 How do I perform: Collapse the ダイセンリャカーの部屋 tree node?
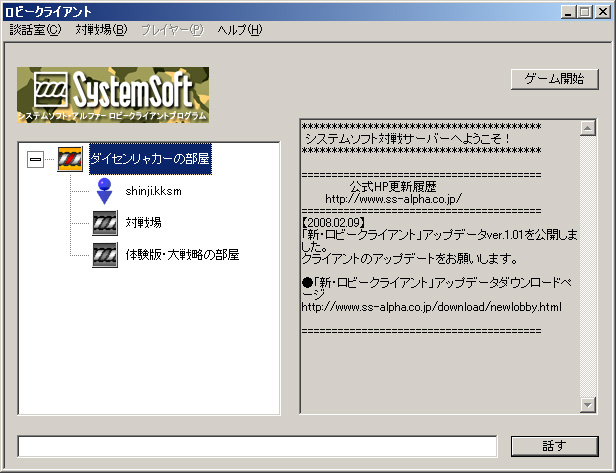point(35,159)
